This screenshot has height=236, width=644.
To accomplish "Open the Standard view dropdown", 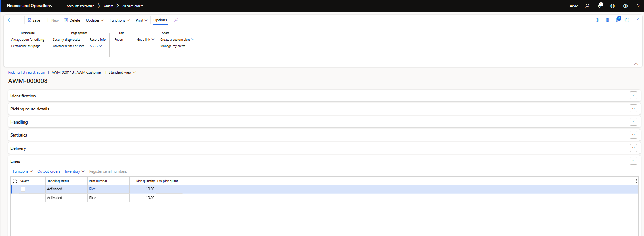I will [122, 73].
